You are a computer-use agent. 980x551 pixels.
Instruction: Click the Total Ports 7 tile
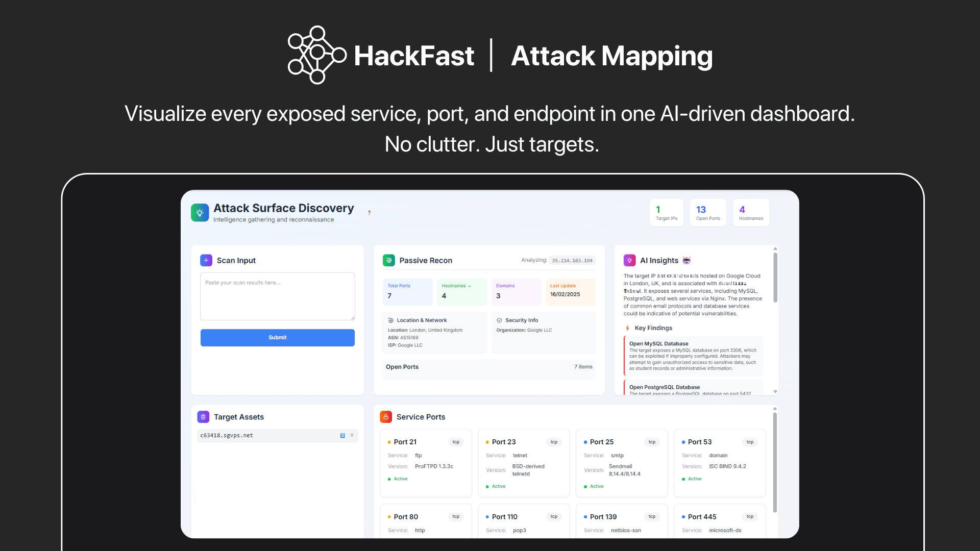coord(407,292)
